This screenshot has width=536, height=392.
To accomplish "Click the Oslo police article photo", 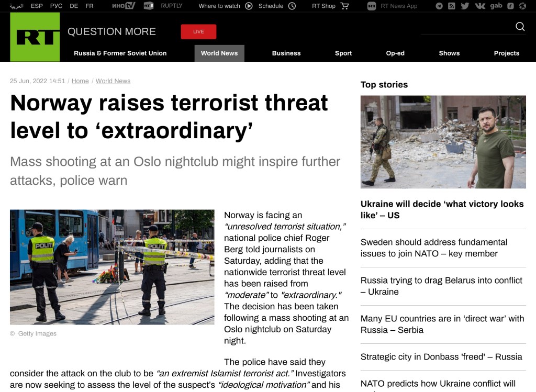I will point(112,267).
